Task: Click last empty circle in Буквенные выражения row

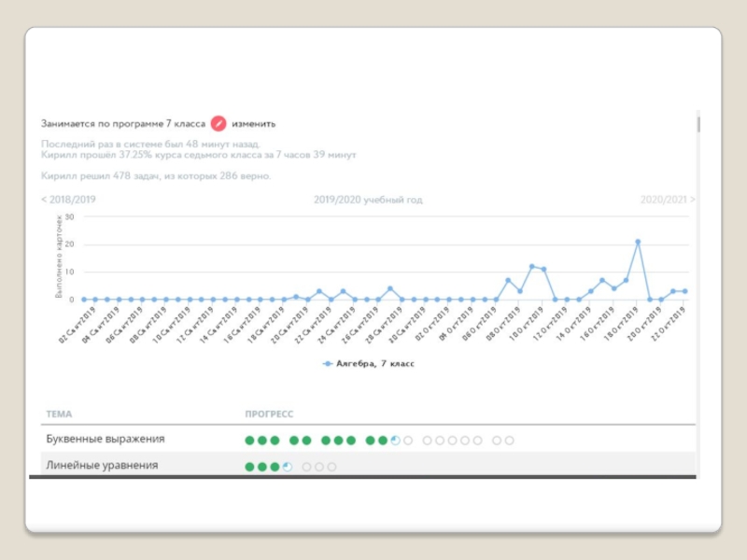Action: pyautogui.click(x=509, y=441)
